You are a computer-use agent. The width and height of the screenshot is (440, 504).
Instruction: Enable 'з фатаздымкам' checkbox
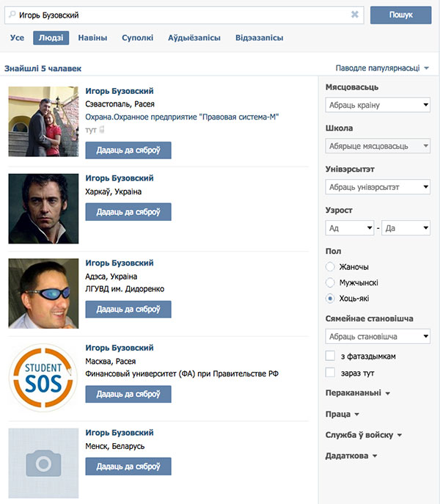330,356
